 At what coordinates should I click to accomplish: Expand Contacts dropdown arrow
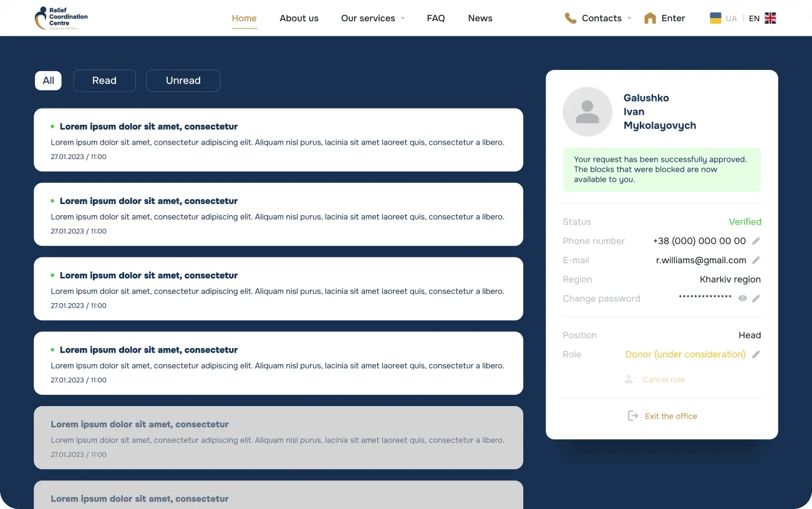(x=629, y=18)
